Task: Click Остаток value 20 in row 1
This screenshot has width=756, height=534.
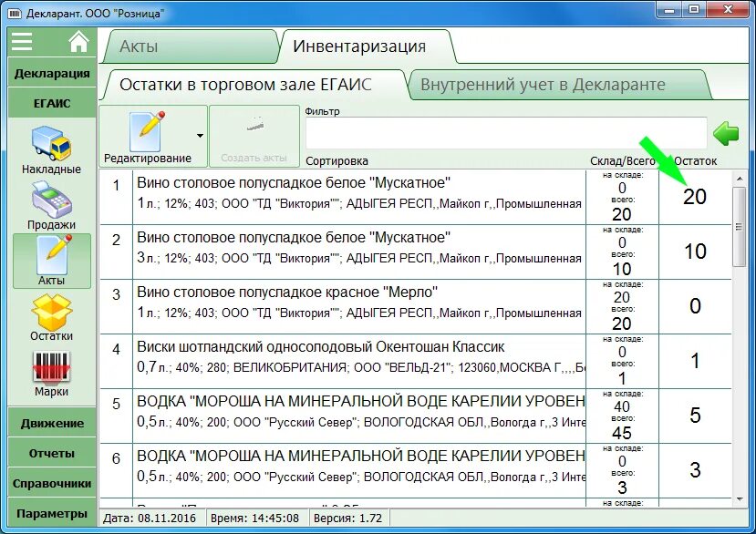Action: click(695, 197)
